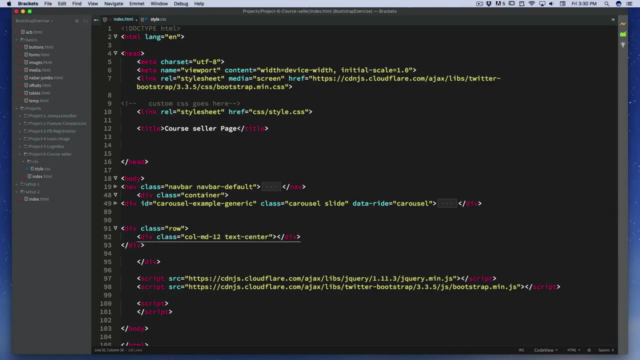The width and height of the screenshot is (640, 360).
Task: Collapse the html tag fold on line 2
Action: point(116,37)
